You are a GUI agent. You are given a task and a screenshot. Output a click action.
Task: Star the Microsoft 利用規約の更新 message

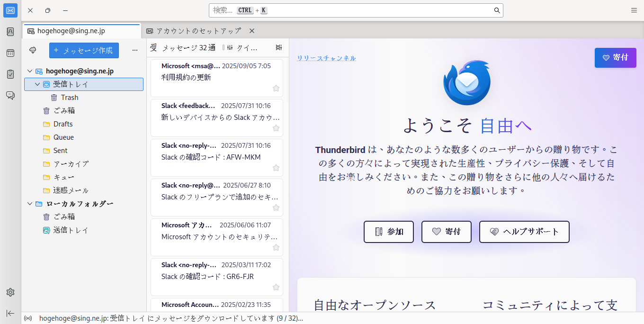[x=276, y=88]
